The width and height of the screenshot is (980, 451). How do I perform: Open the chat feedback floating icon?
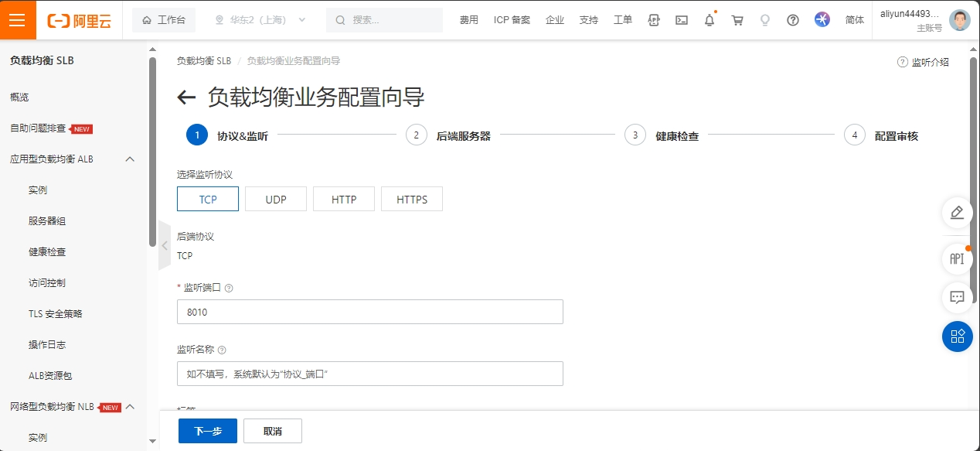coord(958,297)
